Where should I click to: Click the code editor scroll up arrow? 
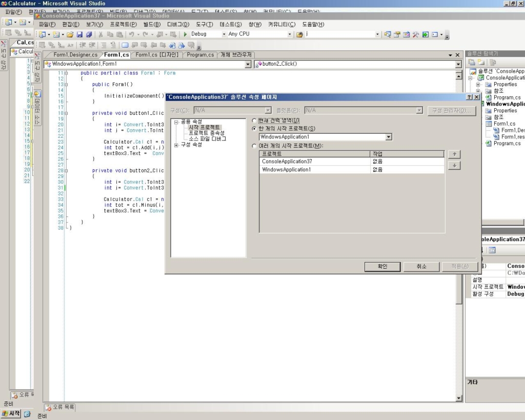[459, 76]
